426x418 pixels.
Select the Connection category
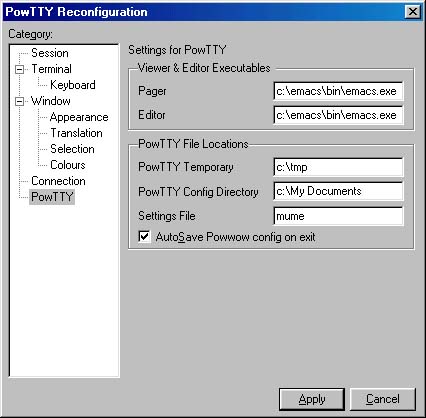(x=58, y=181)
